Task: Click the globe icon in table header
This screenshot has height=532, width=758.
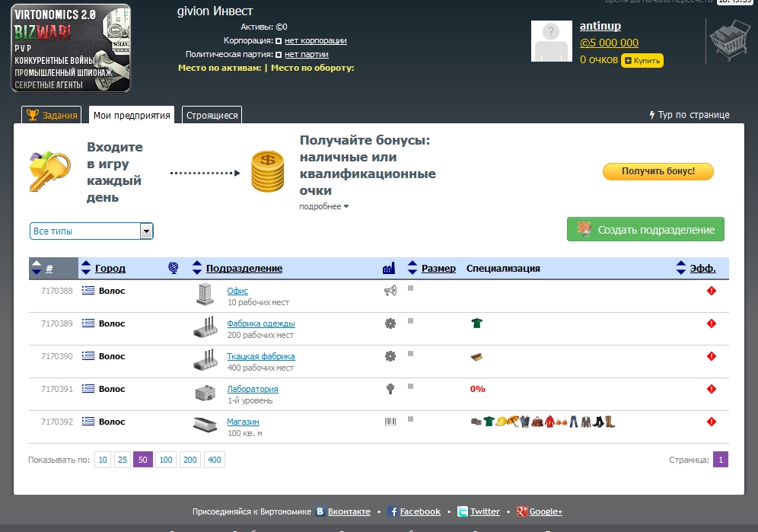Action: point(174,268)
